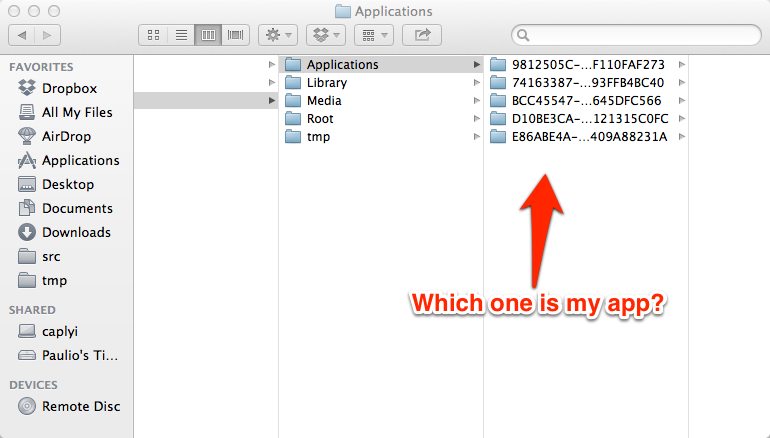Image resolution: width=770 pixels, height=438 pixels.
Task: Click the SHARED sidebar heading
Action: (x=32, y=310)
